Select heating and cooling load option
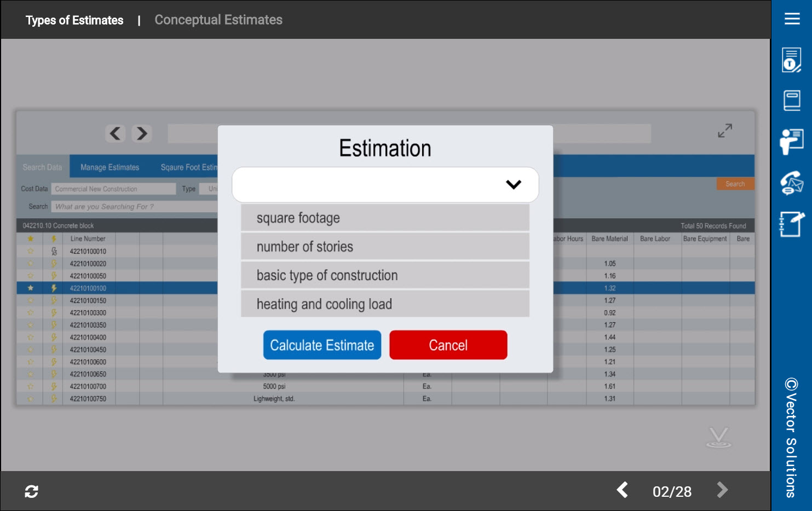812x511 pixels. tap(385, 304)
